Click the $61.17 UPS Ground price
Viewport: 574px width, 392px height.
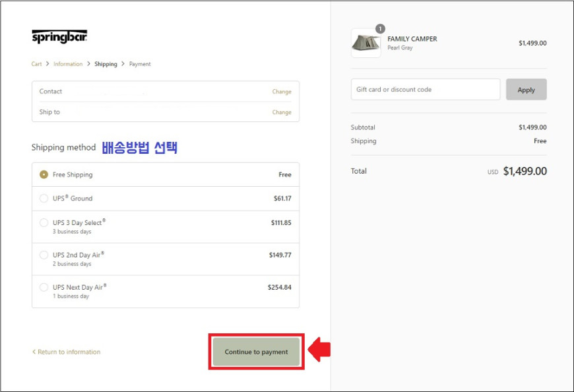[x=282, y=199]
